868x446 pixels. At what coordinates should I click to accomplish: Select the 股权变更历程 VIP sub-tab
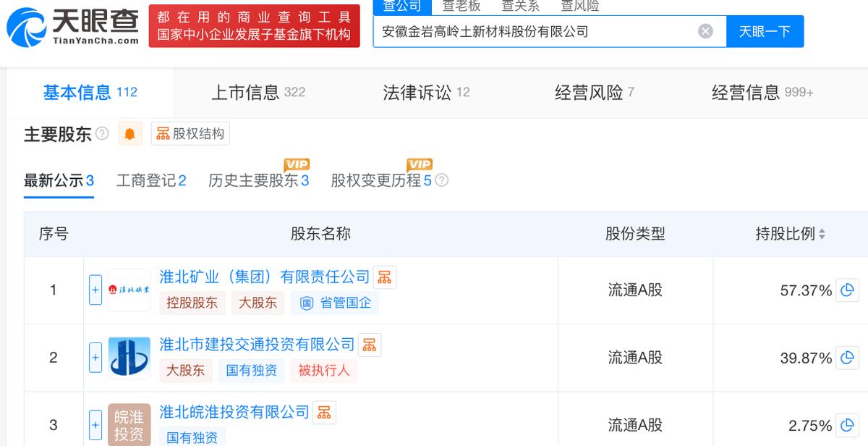click(x=381, y=180)
